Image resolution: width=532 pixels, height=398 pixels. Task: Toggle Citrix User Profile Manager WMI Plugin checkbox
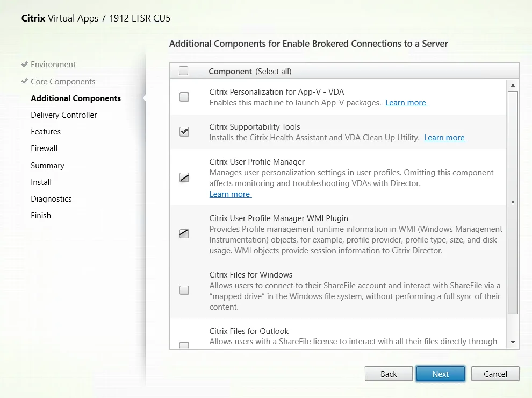pos(184,233)
